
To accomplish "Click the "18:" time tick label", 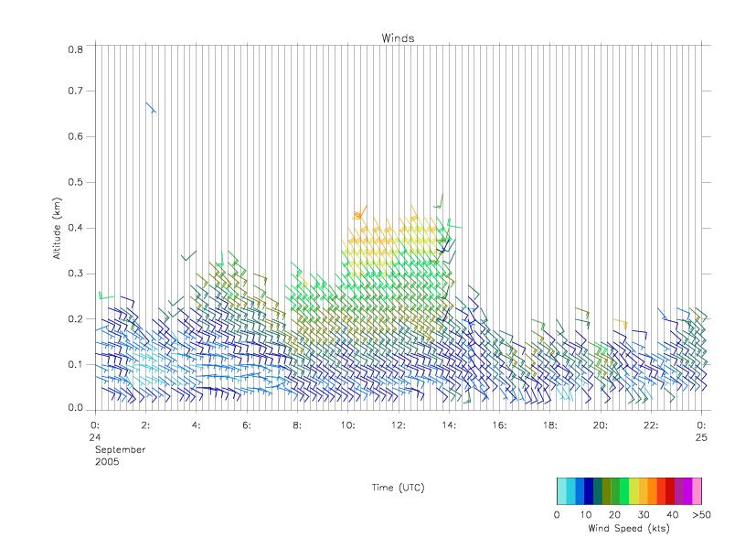I will [x=550, y=425].
